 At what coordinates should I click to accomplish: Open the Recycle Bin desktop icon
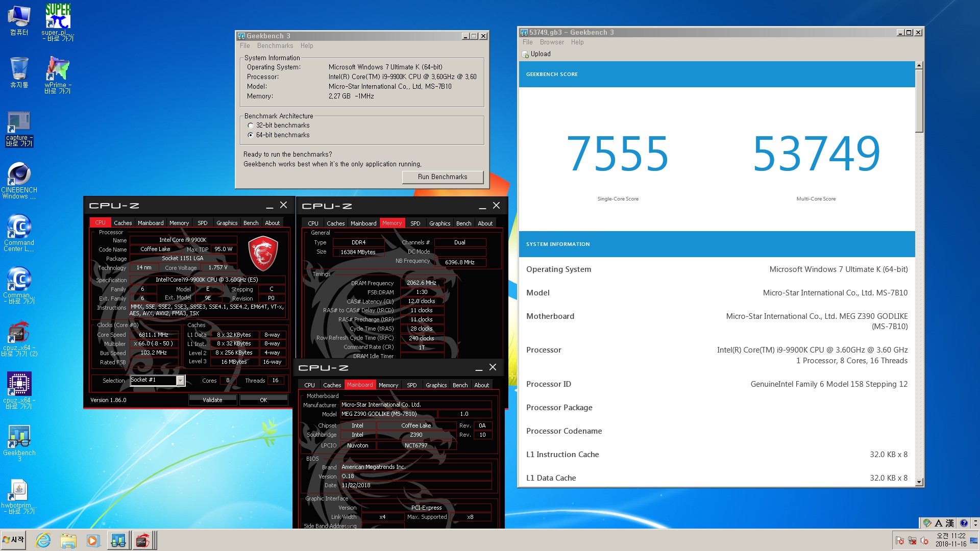pyautogui.click(x=19, y=72)
